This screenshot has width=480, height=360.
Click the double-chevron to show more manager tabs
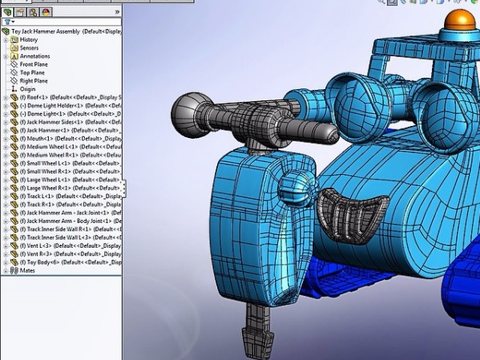coord(117,12)
